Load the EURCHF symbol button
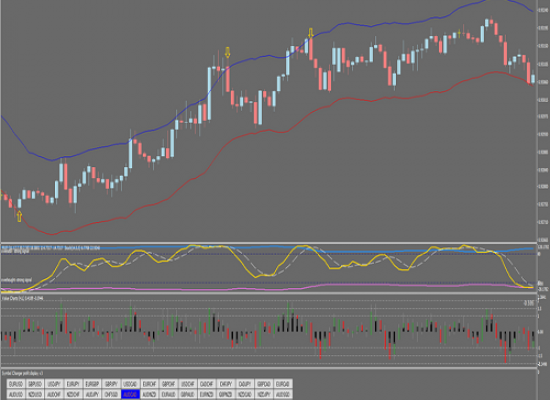The width and height of the screenshot is (550, 400). pyautogui.click(x=149, y=384)
